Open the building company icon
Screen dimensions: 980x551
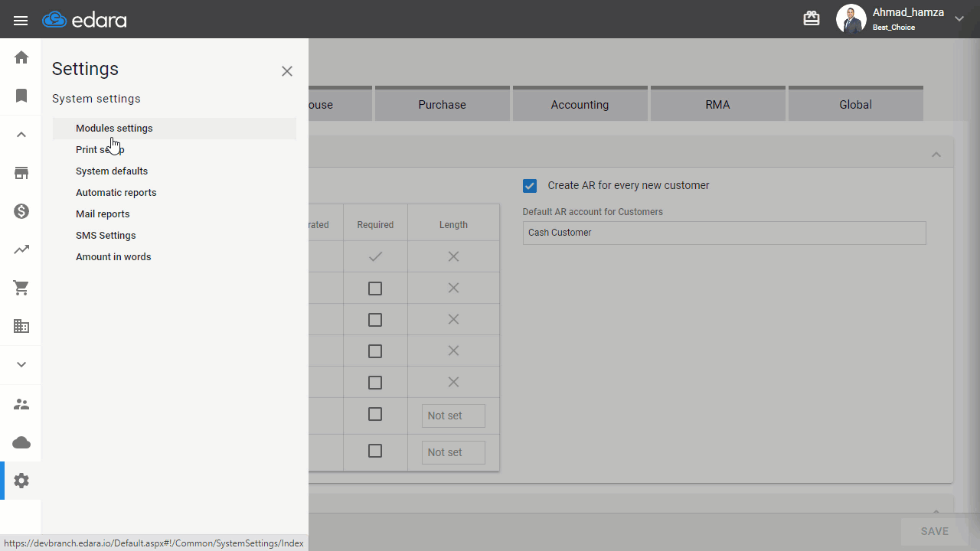(x=21, y=326)
